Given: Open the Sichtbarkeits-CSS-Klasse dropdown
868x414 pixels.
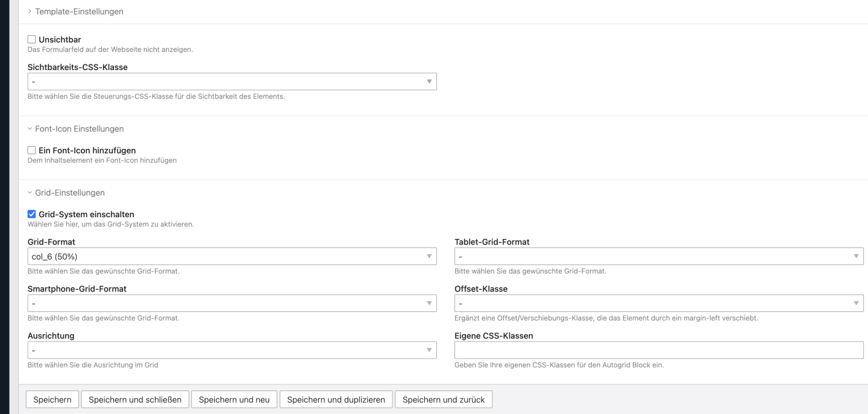Looking at the screenshot, I should coord(232,81).
